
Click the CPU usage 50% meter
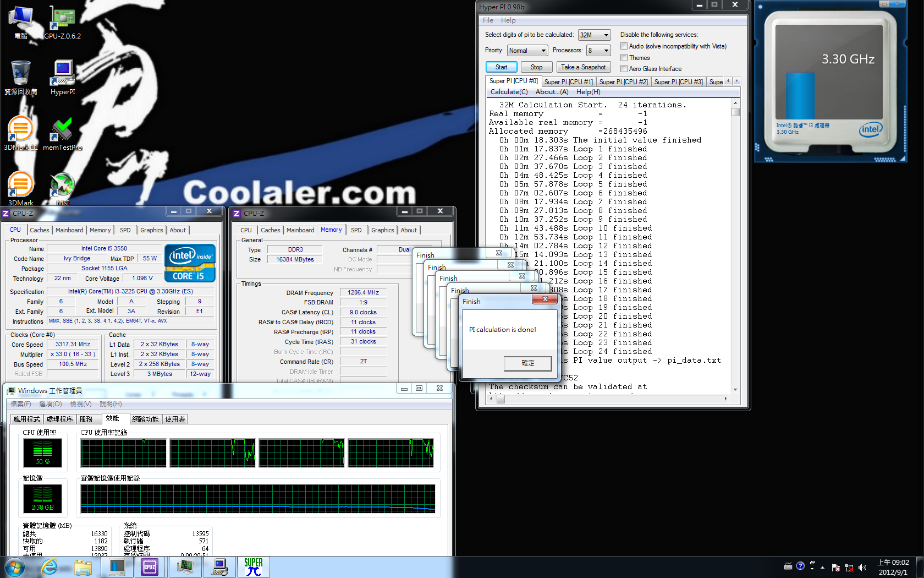[x=43, y=453]
